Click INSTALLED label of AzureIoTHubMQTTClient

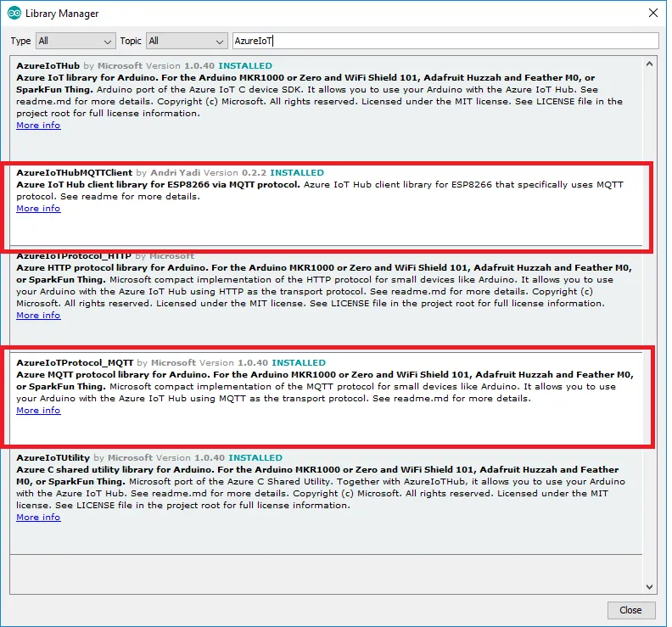click(297, 173)
